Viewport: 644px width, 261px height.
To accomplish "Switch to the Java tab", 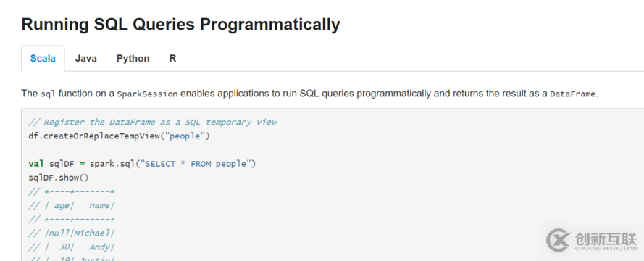I will point(85,59).
